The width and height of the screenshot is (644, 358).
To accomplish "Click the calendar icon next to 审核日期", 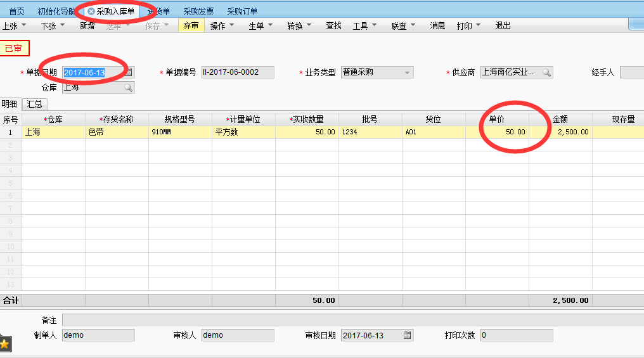I will click(x=407, y=335).
